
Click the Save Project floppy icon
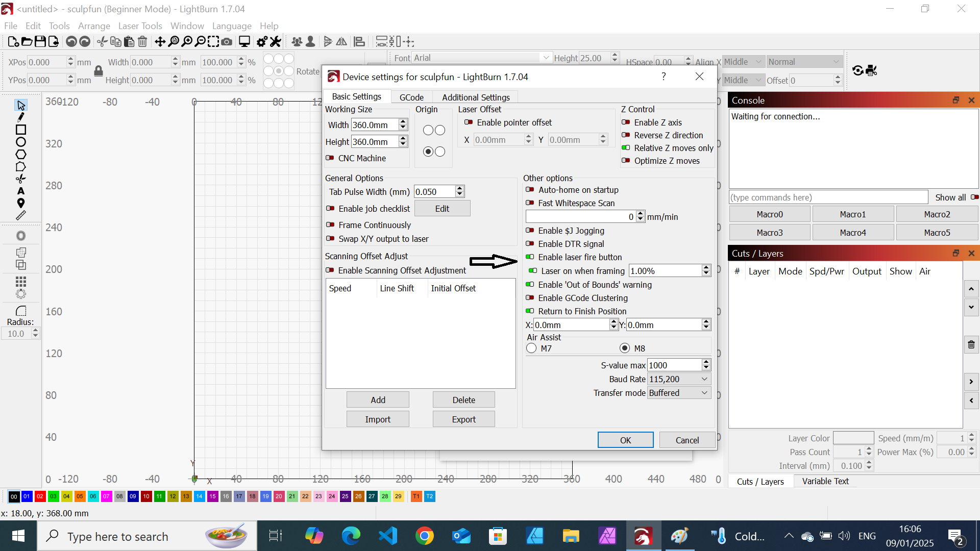pyautogui.click(x=40, y=42)
